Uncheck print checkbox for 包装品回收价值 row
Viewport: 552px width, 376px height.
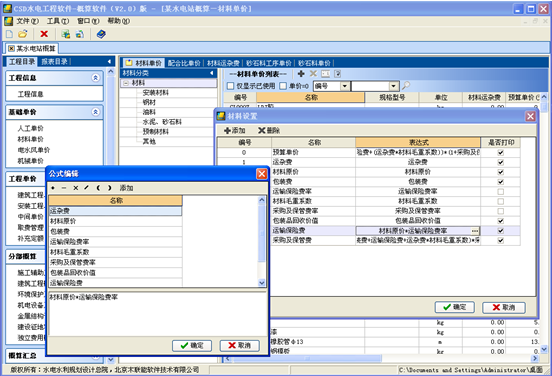(x=501, y=221)
